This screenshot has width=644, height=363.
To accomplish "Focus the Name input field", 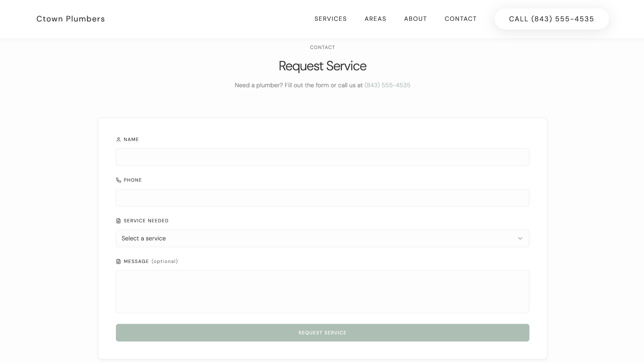I will pos(322,157).
